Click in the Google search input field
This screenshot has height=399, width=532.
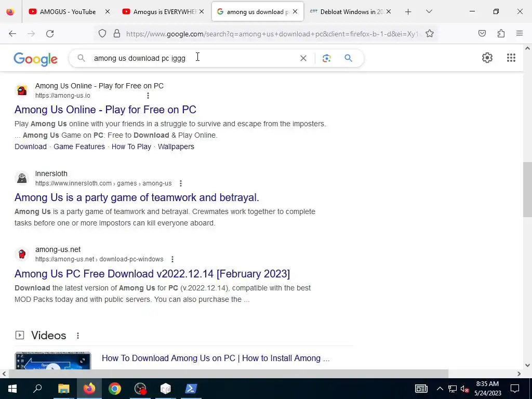click(x=193, y=58)
